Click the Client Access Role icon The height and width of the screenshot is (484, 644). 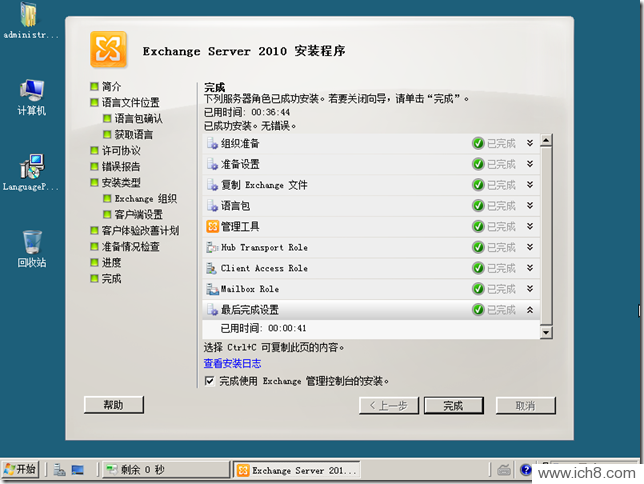[212, 268]
